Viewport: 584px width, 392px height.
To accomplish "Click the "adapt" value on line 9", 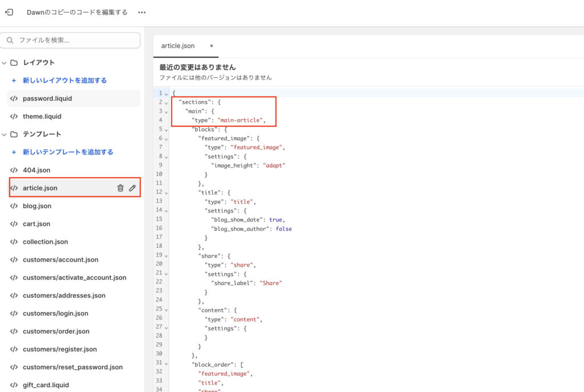I will (x=274, y=165).
